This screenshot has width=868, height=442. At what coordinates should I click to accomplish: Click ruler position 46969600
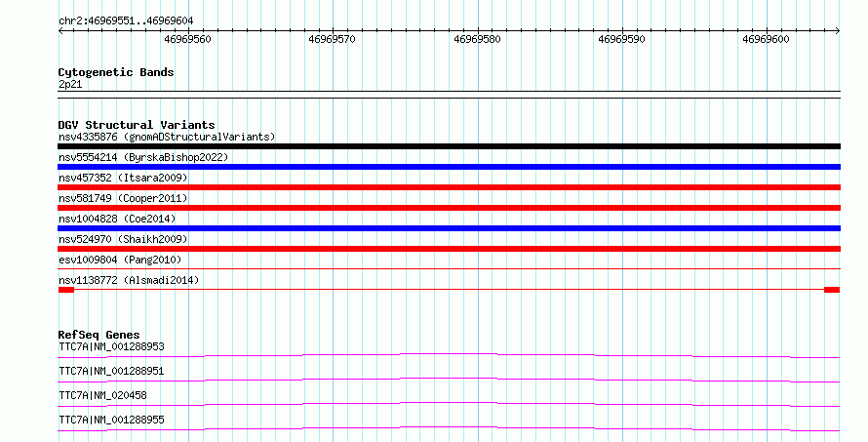767,39
